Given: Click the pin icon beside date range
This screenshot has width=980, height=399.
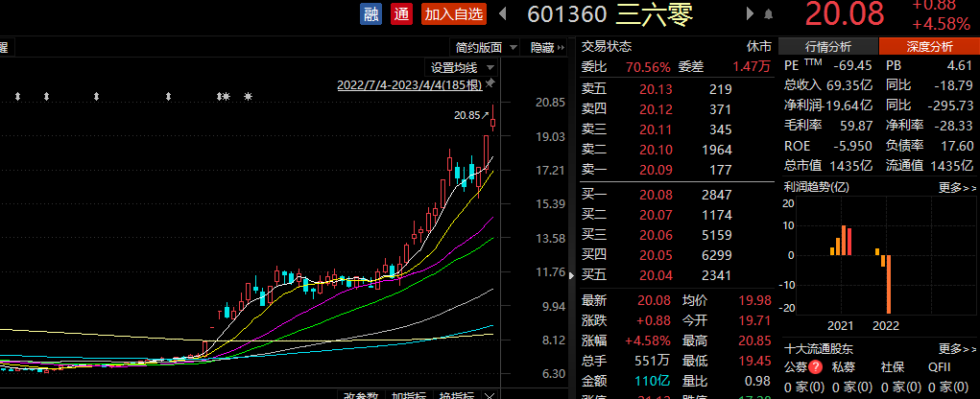Looking at the screenshot, I should click(x=489, y=84).
